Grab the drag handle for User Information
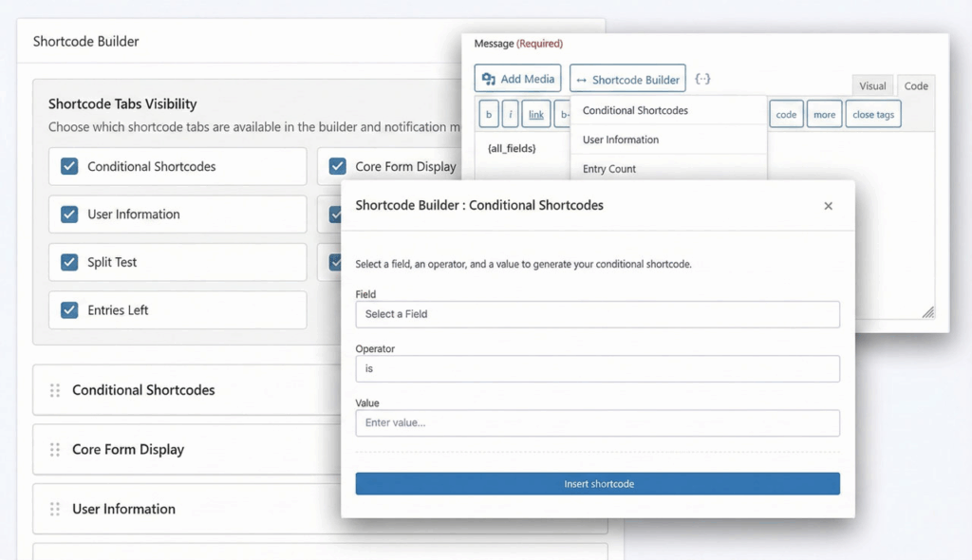The width and height of the screenshot is (972, 560). click(x=55, y=510)
